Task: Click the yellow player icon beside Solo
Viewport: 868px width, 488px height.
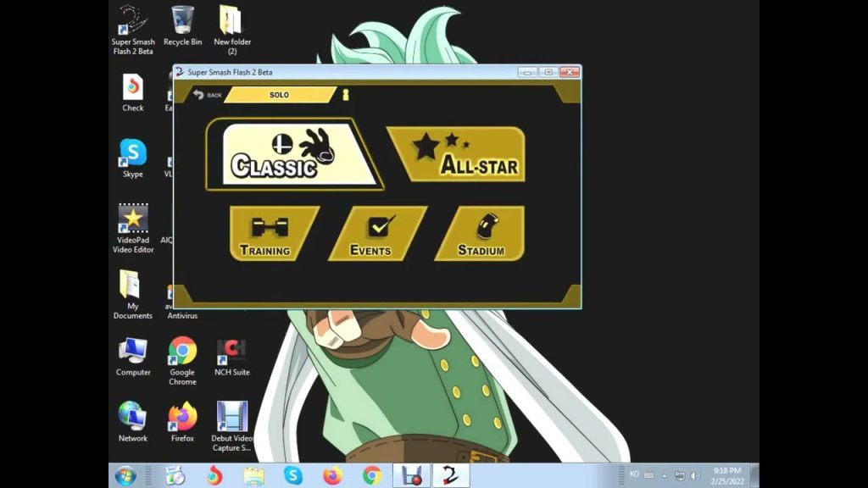Action: [x=345, y=95]
